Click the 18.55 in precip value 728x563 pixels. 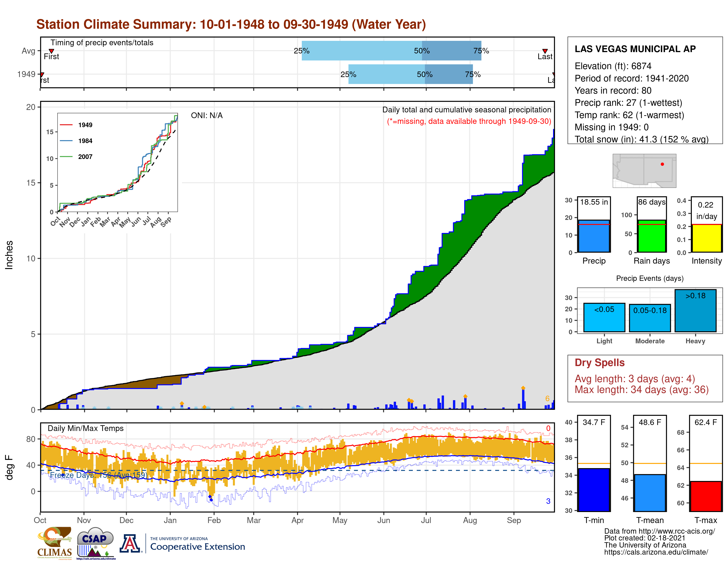594,202
